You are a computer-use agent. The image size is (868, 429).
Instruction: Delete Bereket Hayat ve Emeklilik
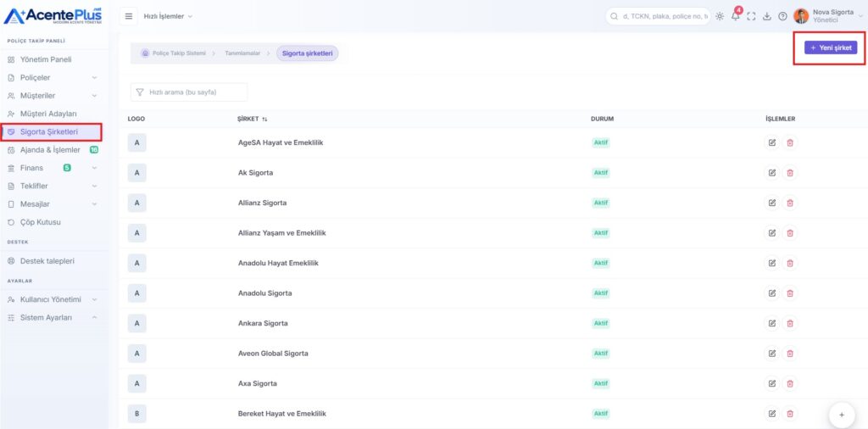(x=790, y=414)
